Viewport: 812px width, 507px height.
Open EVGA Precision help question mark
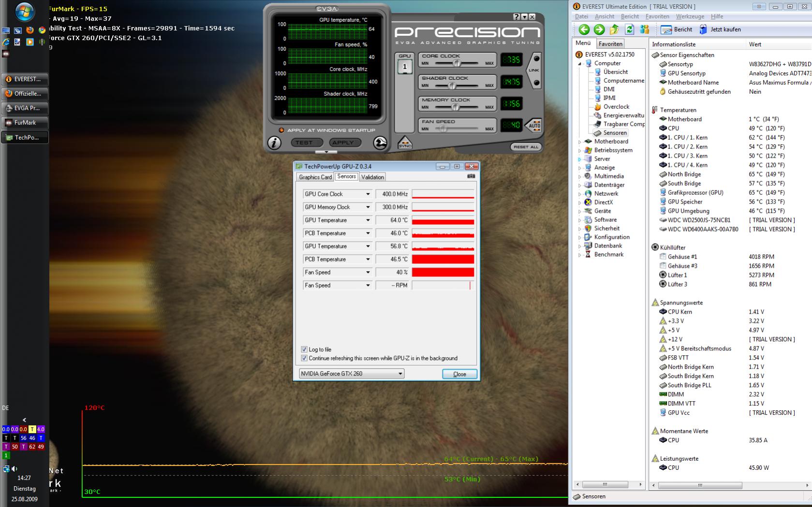click(517, 17)
